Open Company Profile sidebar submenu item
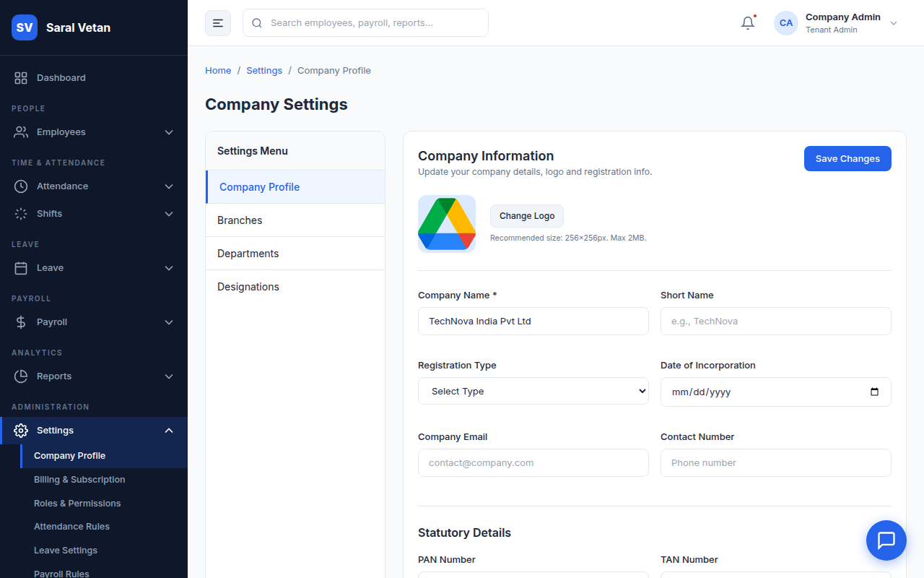Screen dimensions: 924x578 pos(104,456)
